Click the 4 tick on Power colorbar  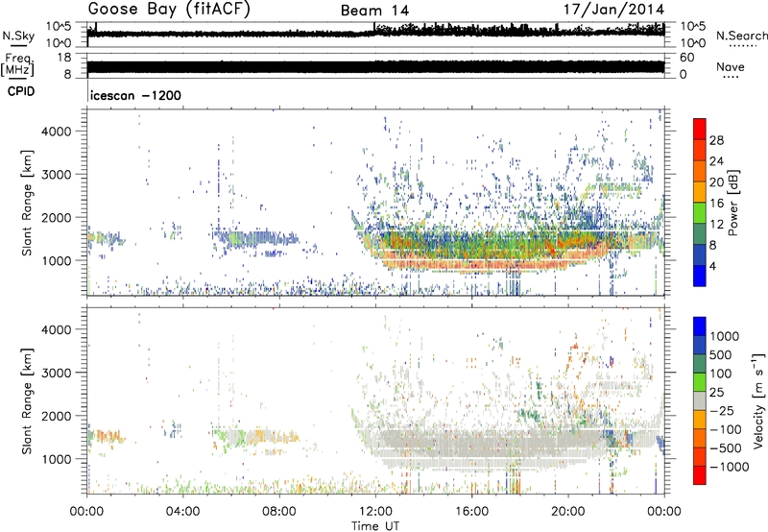[x=712, y=266]
